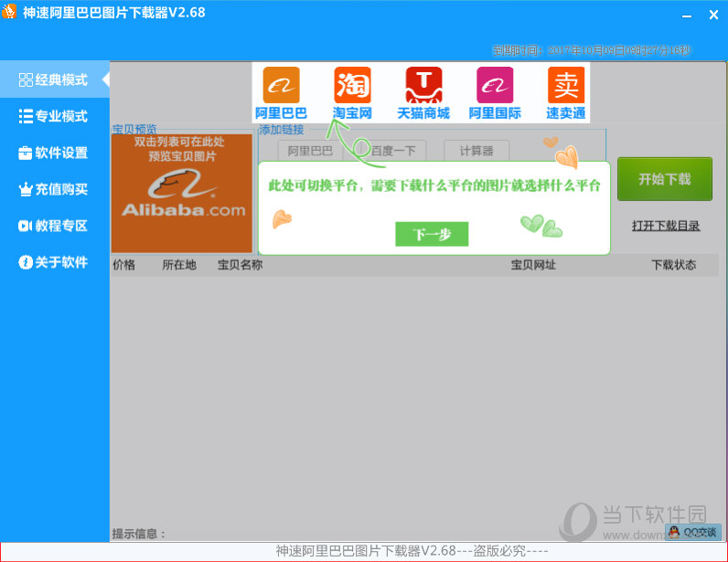Open the 打开下载目录 link
Viewport: 728px width, 562px height.
click(665, 226)
